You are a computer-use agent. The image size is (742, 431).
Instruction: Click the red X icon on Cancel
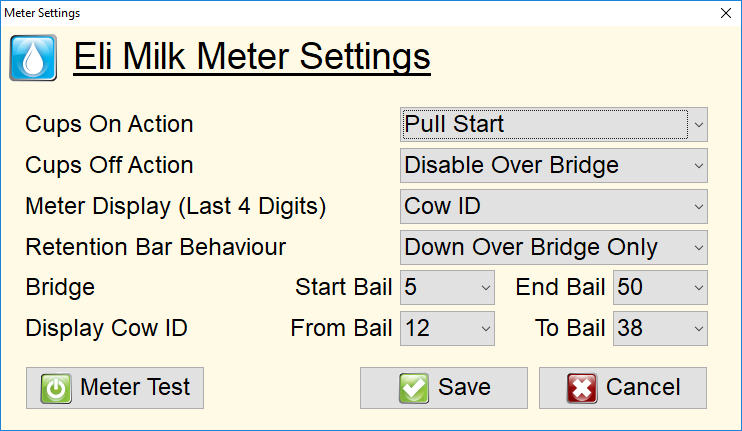(582, 388)
